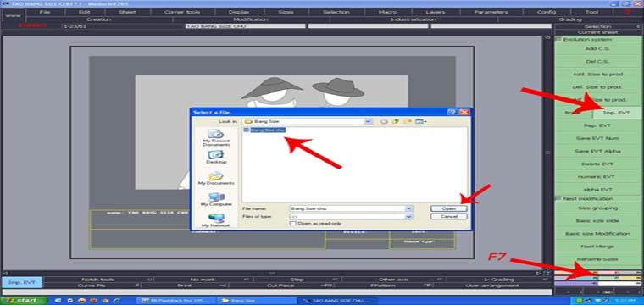
Task: Go to My Recent Documents shortcut
Action: tap(216, 137)
